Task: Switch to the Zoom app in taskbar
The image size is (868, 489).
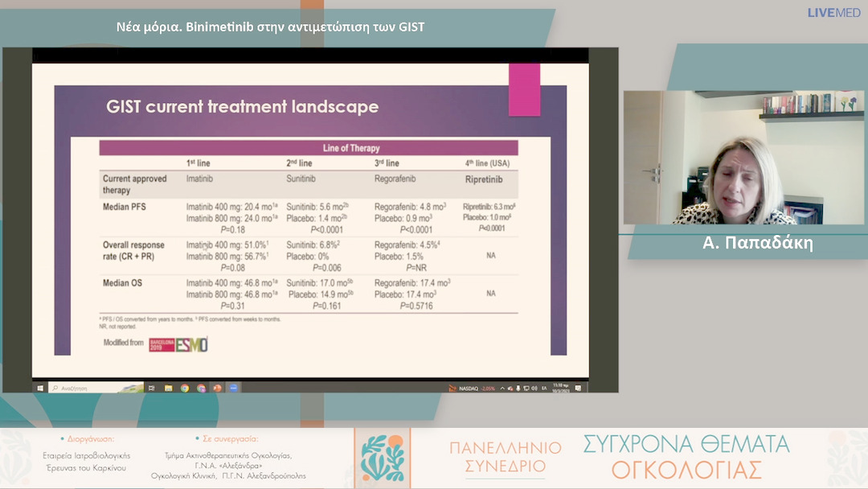Action: (233, 388)
